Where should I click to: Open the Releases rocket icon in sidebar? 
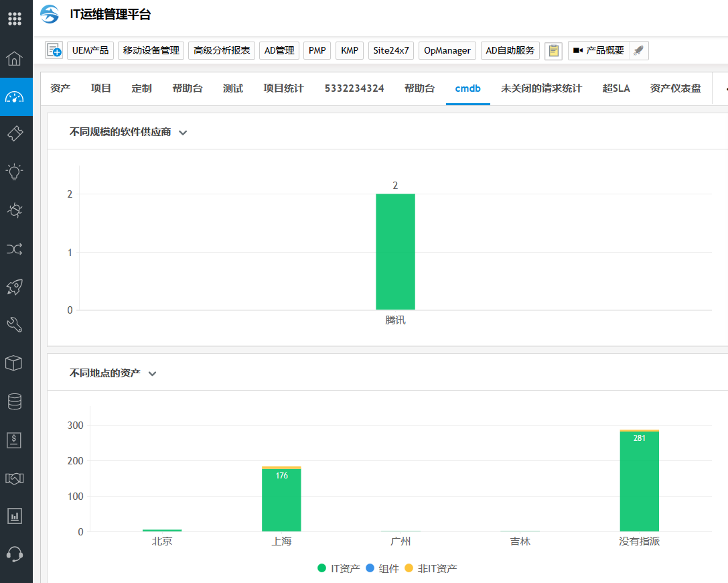(x=15, y=287)
